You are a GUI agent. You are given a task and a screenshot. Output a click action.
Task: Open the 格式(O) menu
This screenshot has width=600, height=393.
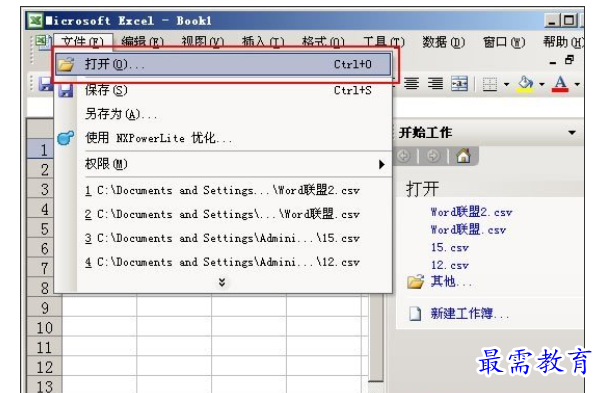[x=323, y=42]
